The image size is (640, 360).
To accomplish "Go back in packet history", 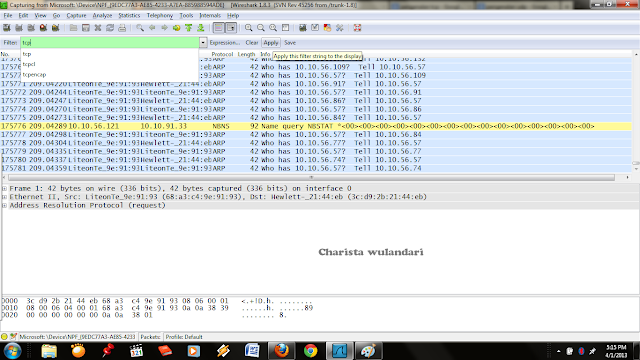I will (152, 28).
